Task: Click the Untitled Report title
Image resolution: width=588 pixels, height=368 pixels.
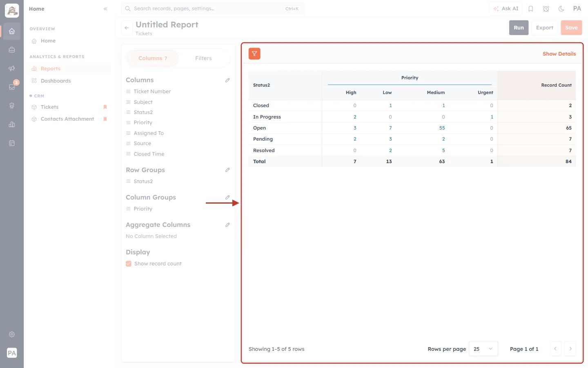Action: click(167, 25)
